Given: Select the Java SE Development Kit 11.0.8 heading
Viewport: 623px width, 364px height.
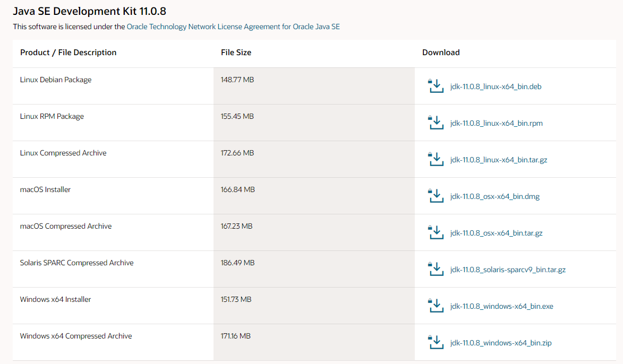Looking at the screenshot, I should [89, 11].
